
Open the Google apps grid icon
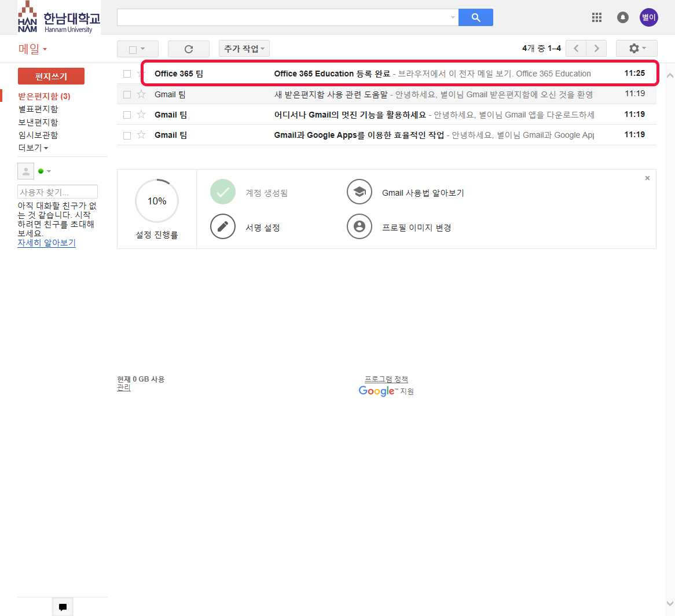coord(597,17)
